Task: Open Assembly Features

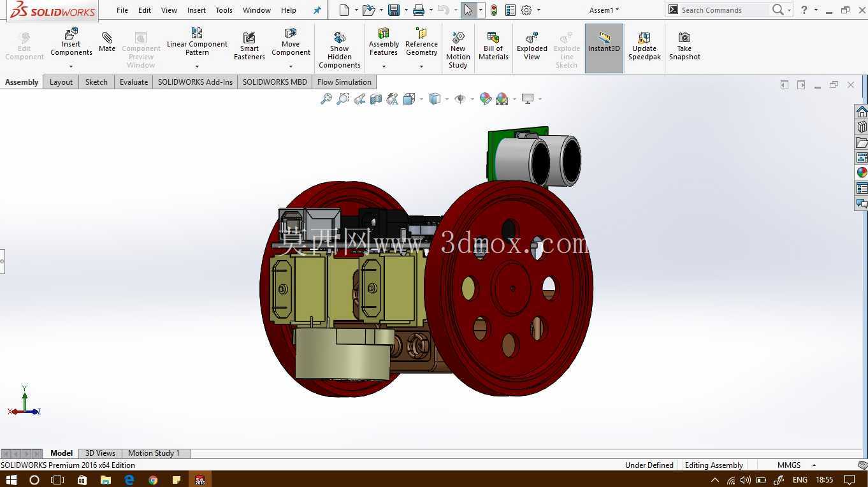Action: point(384,42)
